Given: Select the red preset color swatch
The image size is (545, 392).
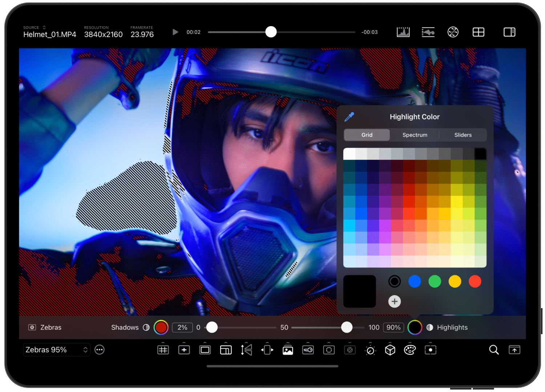Looking at the screenshot, I should click(475, 281).
